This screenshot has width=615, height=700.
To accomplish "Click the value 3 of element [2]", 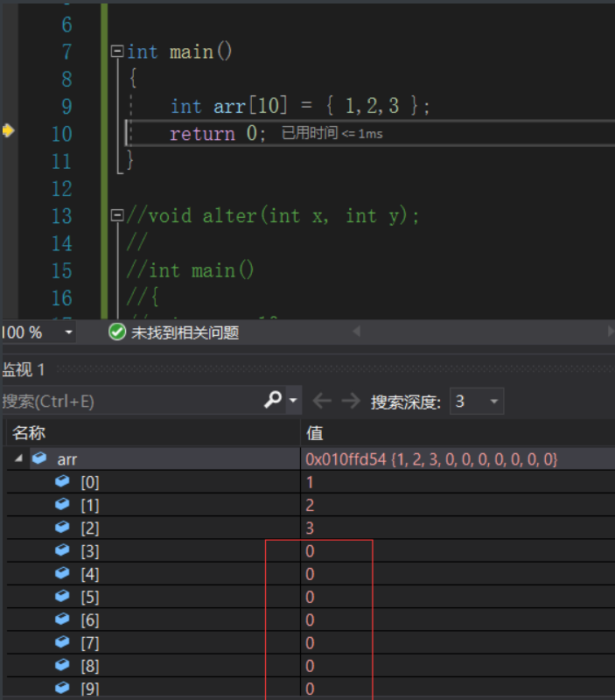I will (310, 528).
